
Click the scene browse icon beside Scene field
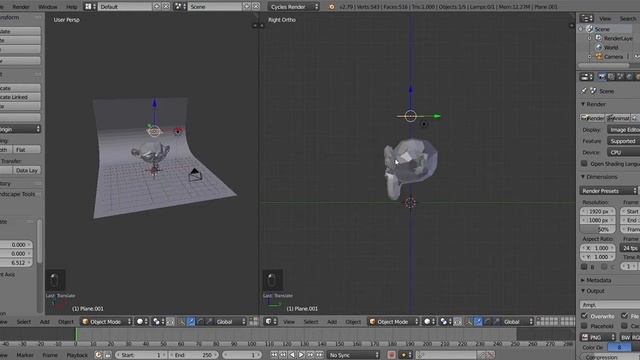pos(180,7)
